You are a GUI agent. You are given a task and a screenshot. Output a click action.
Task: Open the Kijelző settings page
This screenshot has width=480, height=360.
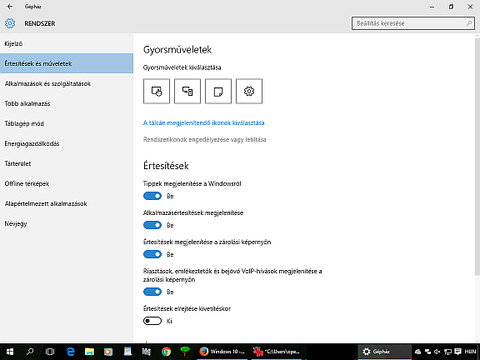tap(67, 44)
